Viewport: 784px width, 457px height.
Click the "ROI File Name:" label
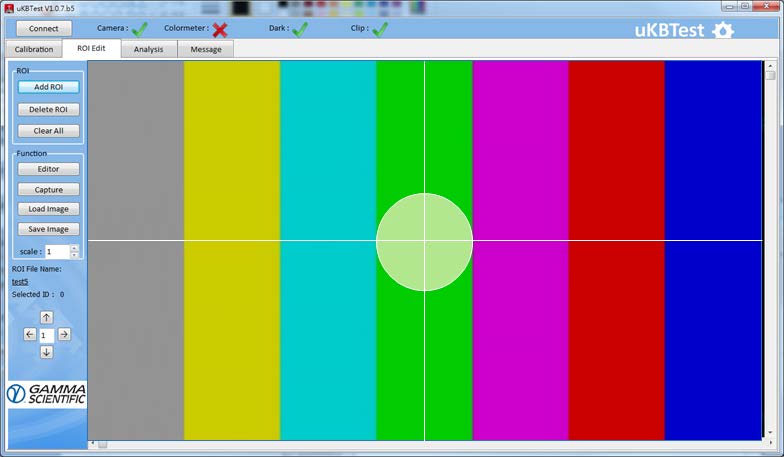pyautogui.click(x=36, y=269)
